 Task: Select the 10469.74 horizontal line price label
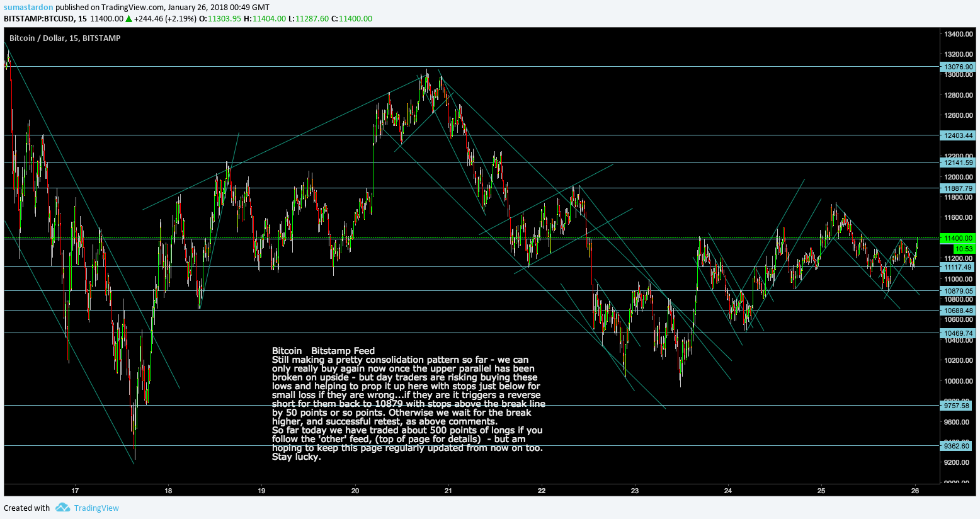958,333
